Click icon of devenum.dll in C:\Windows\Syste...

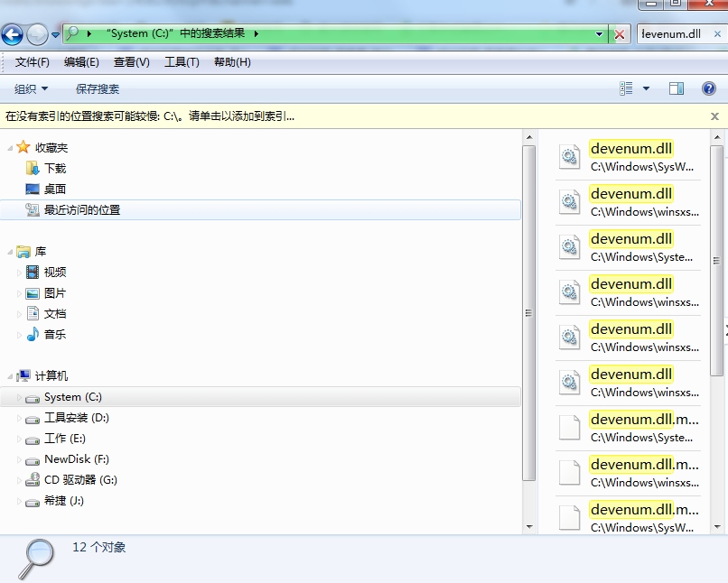569,247
